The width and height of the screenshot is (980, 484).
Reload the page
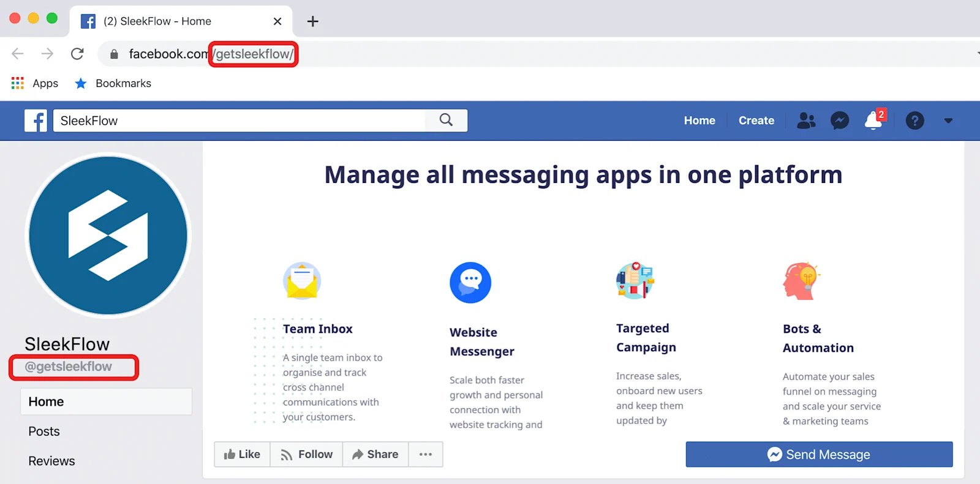(77, 54)
